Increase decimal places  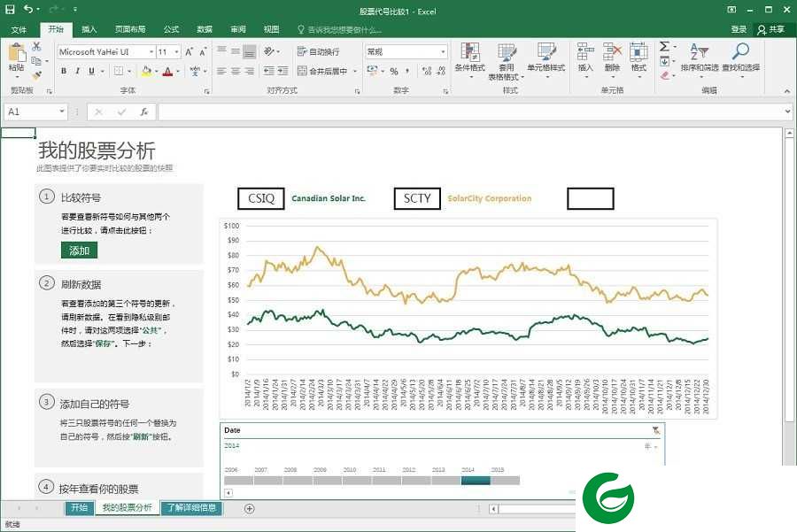pos(427,71)
